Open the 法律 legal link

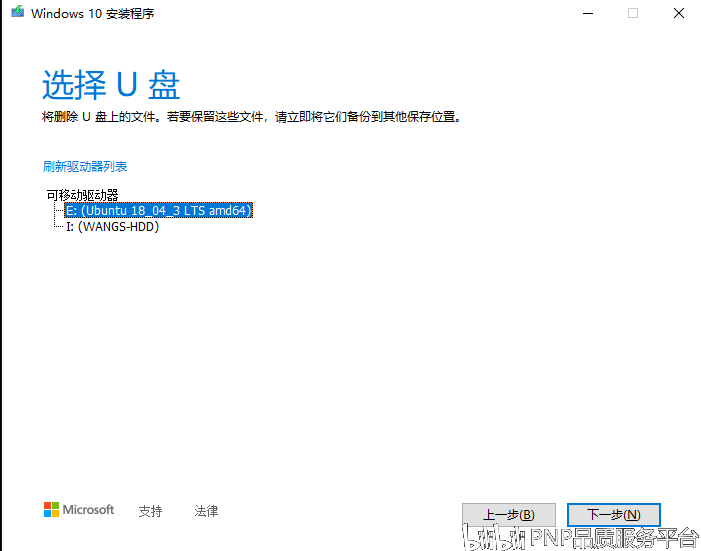[207, 511]
